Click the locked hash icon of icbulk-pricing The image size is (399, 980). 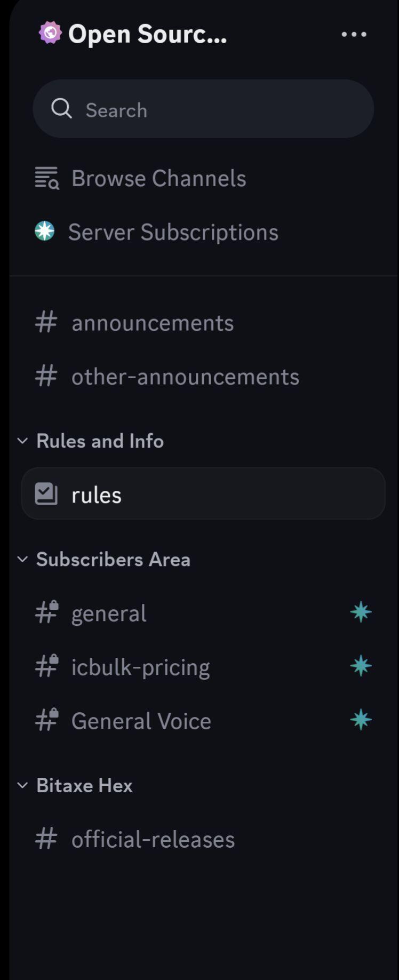click(47, 666)
